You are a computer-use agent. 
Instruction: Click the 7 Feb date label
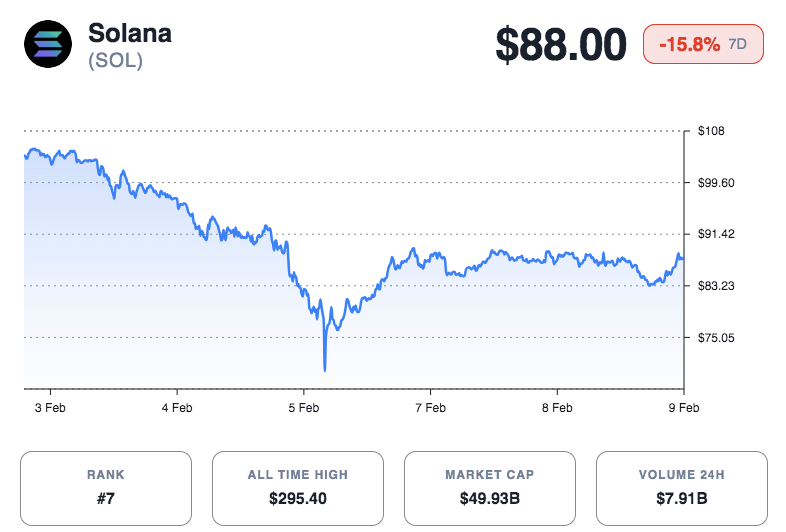coord(430,408)
